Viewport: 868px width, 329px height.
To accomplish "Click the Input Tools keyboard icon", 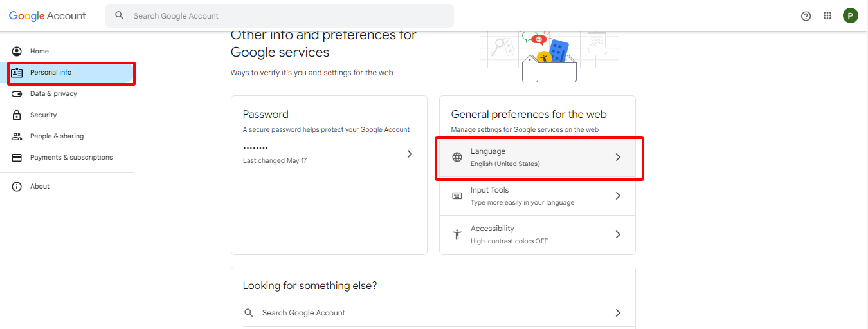I will pyautogui.click(x=457, y=196).
